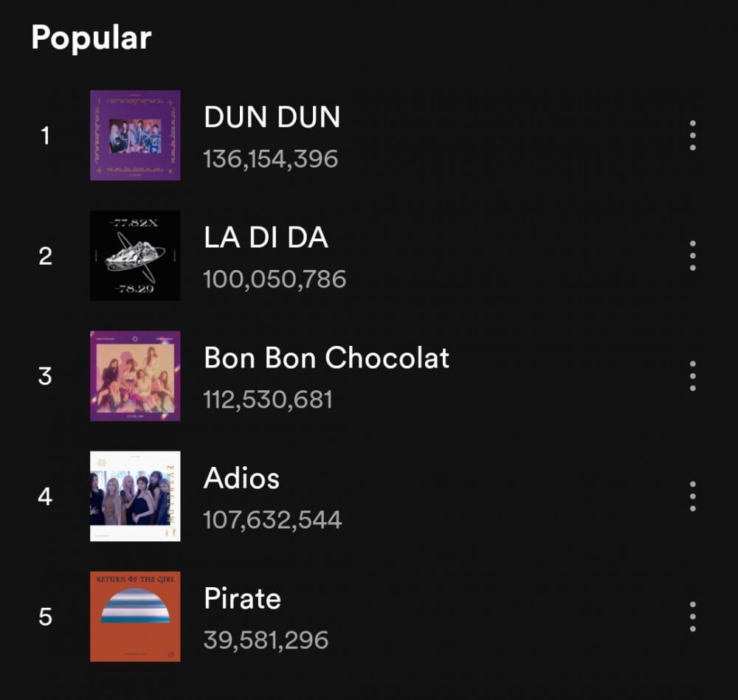Image resolution: width=738 pixels, height=700 pixels.
Task: Open more options for DUN DUN
Action: pyautogui.click(x=692, y=136)
